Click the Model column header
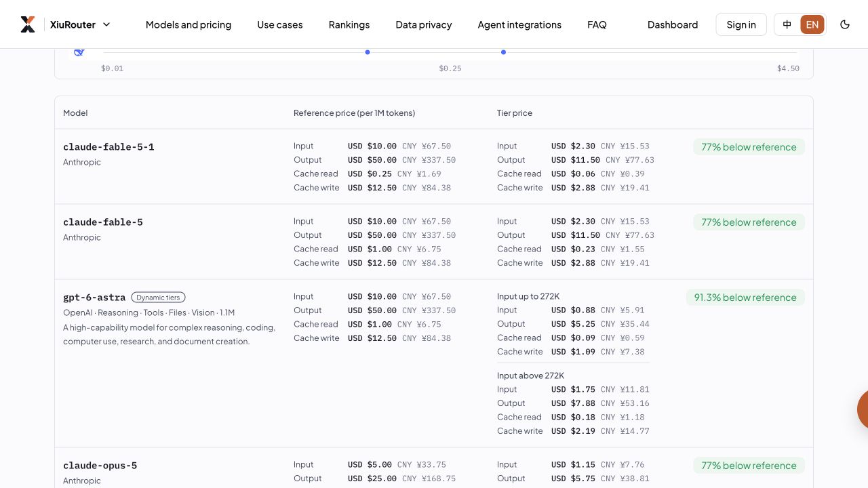Viewport: 868px width, 488px height. pos(75,113)
